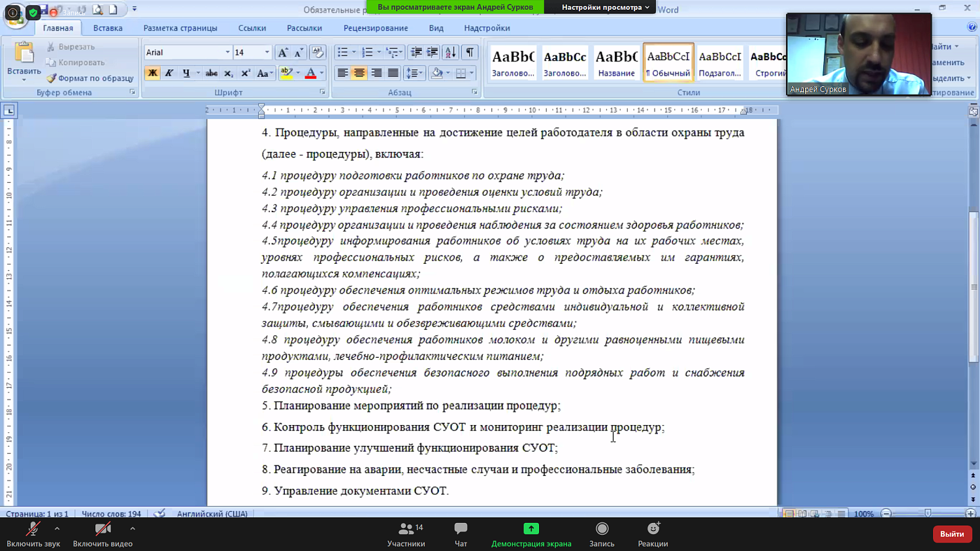Viewport: 980px width, 551px height.
Task: Open the Рассылки ribbon tab
Action: point(304,28)
